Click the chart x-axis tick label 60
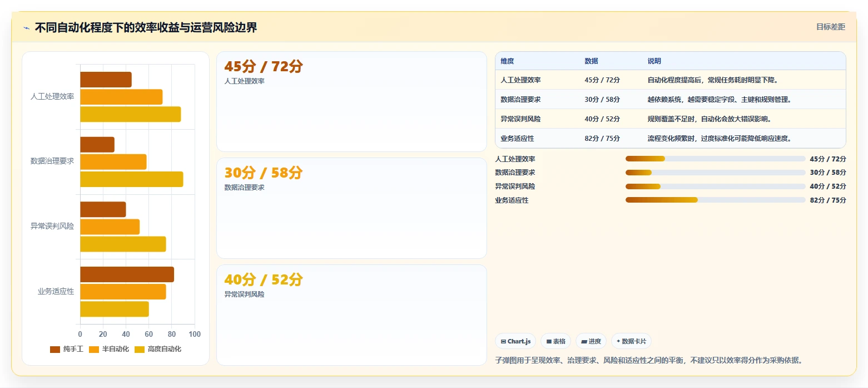The image size is (868, 388). click(149, 334)
